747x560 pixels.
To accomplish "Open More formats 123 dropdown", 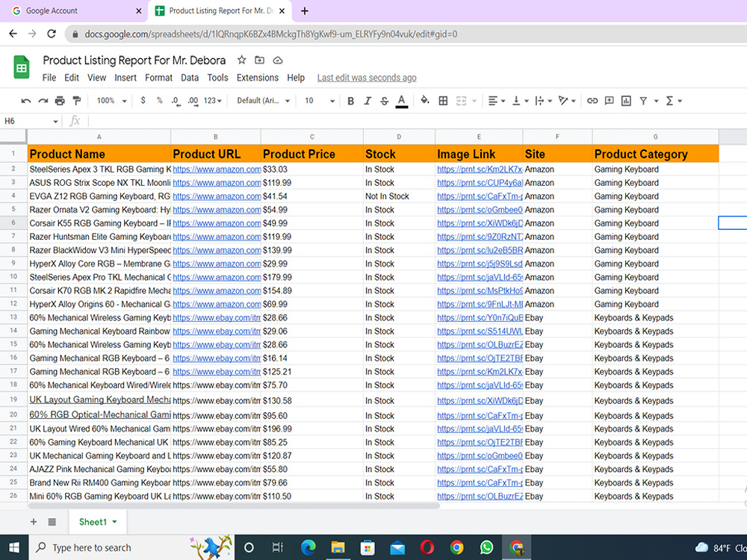I will [212, 101].
